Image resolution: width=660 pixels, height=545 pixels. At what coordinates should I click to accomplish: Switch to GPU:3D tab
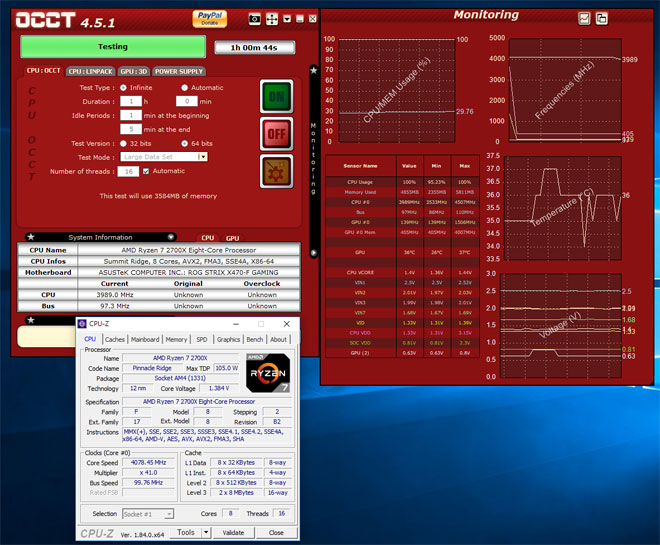coord(134,72)
